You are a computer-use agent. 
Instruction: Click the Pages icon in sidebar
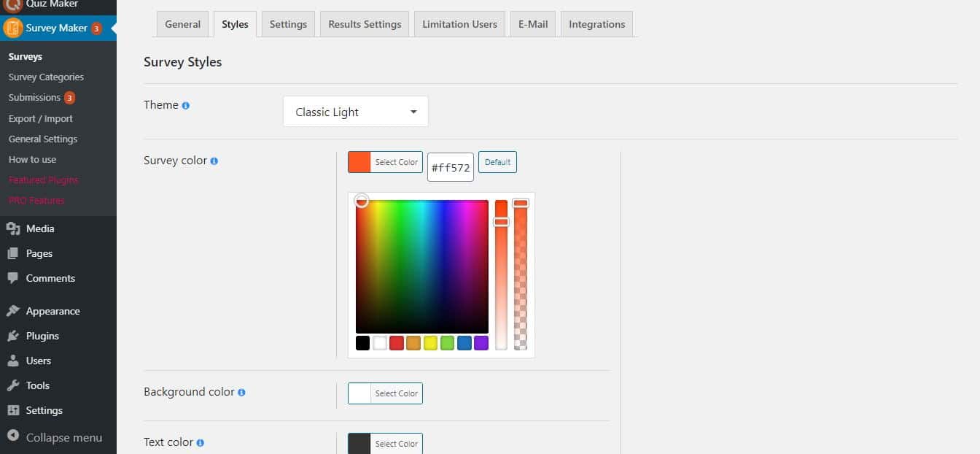coord(12,253)
